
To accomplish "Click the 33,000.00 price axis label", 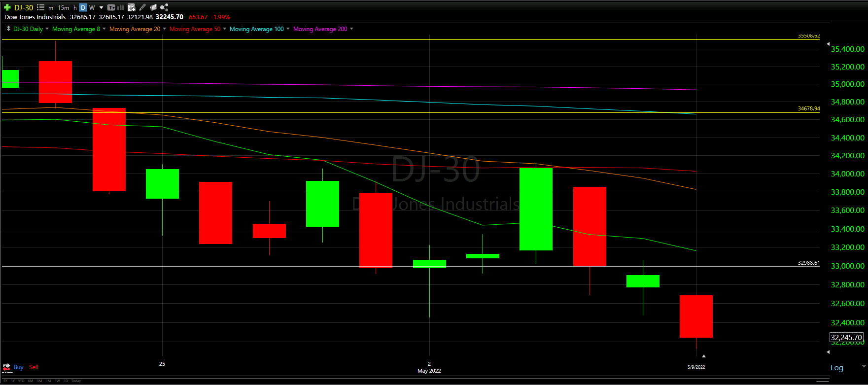I will (x=848, y=266).
